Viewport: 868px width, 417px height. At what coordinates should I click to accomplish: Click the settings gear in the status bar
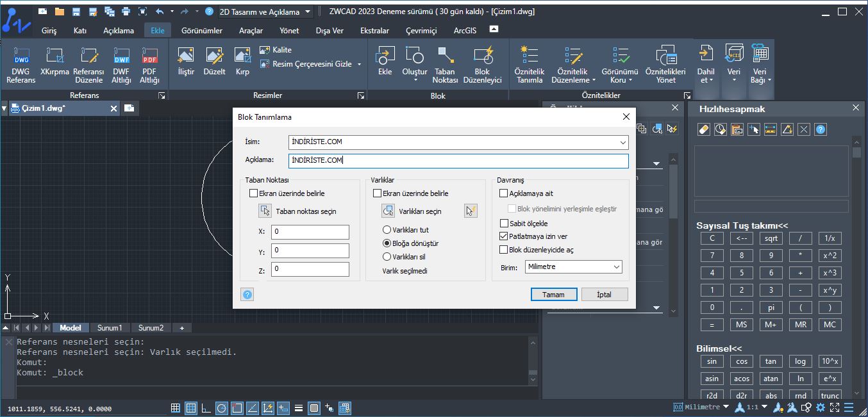tap(820, 407)
